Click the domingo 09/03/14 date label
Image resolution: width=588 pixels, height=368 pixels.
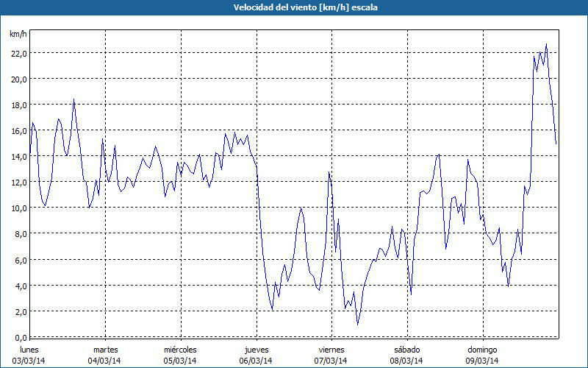[482, 355]
